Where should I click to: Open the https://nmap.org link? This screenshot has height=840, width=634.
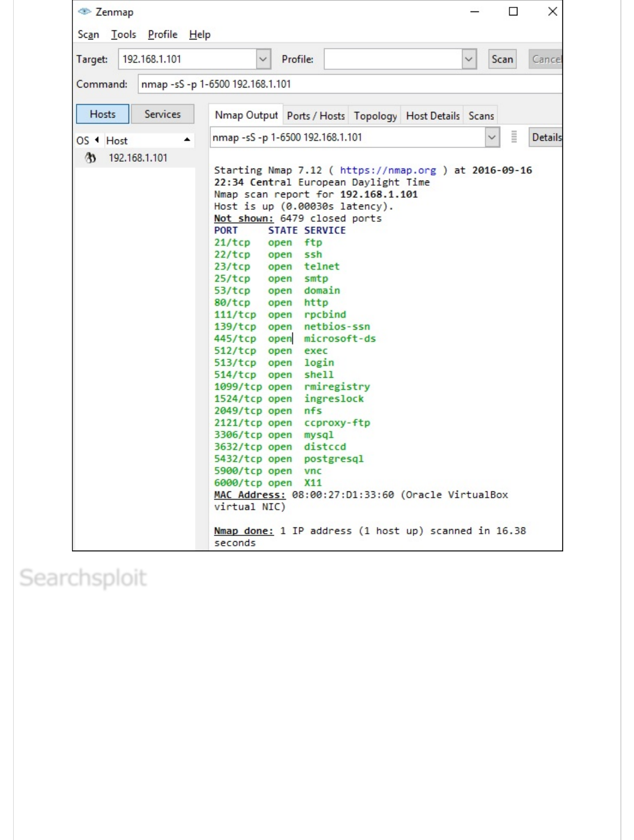(x=388, y=170)
